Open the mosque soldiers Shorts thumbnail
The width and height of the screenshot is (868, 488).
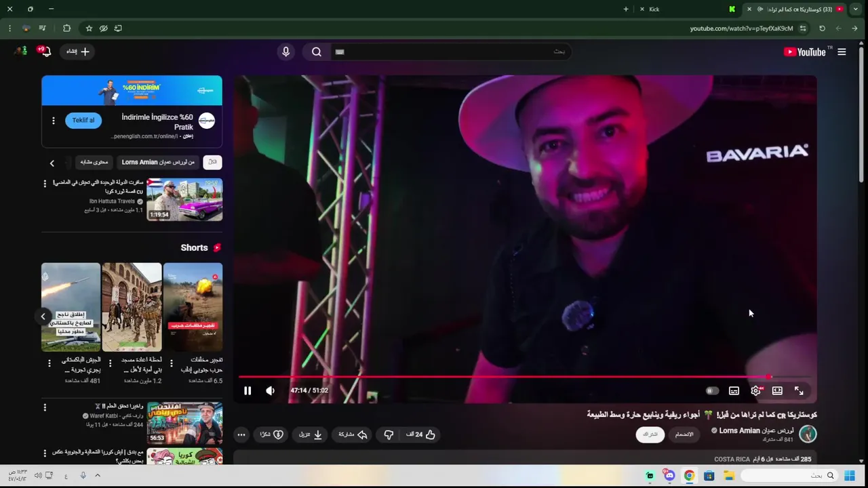132,307
